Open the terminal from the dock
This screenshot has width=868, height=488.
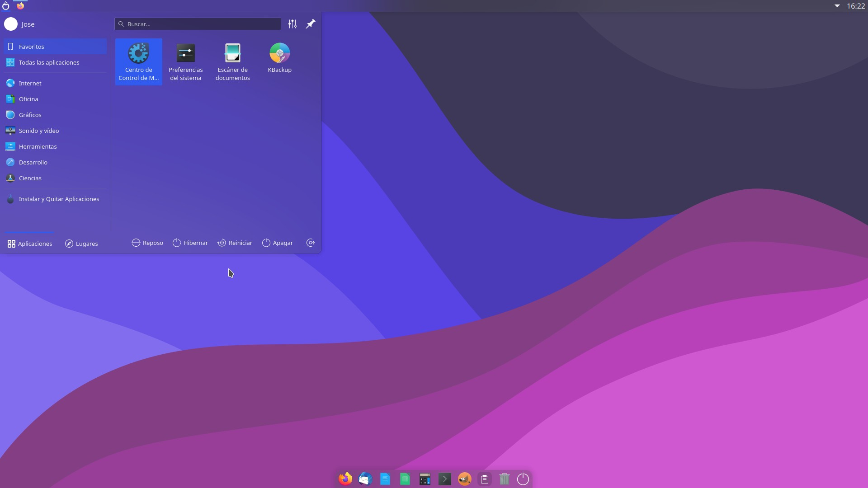pyautogui.click(x=445, y=479)
